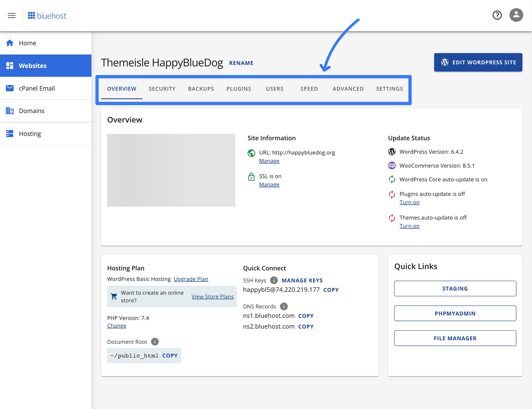Expand ADVANCED tab options

point(348,88)
